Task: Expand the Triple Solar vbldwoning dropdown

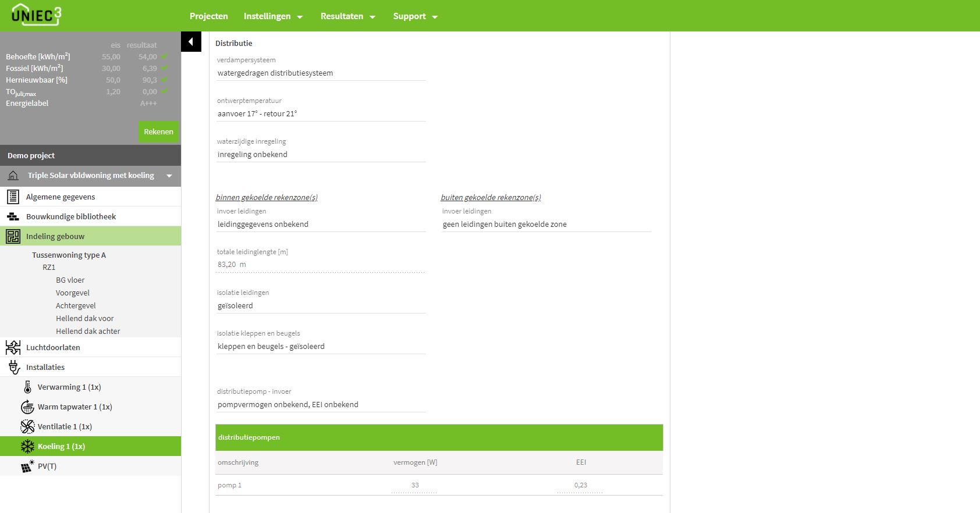Action: 169,176
